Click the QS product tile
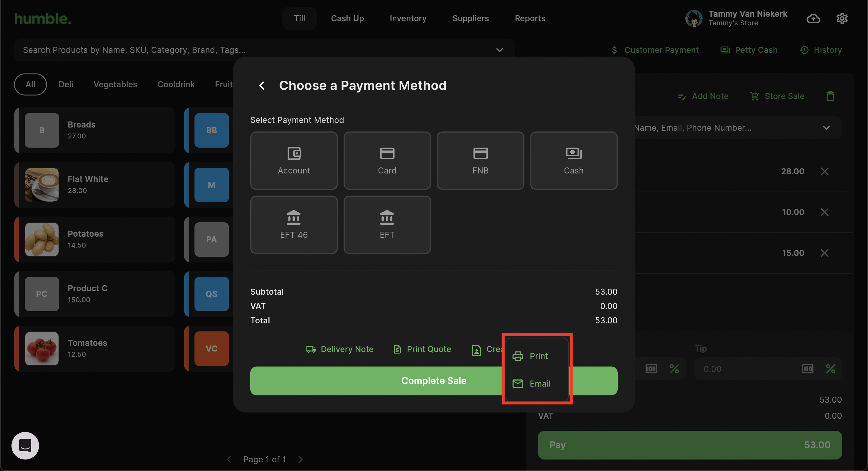Image resolution: width=868 pixels, height=471 pixels. point(211,294)
